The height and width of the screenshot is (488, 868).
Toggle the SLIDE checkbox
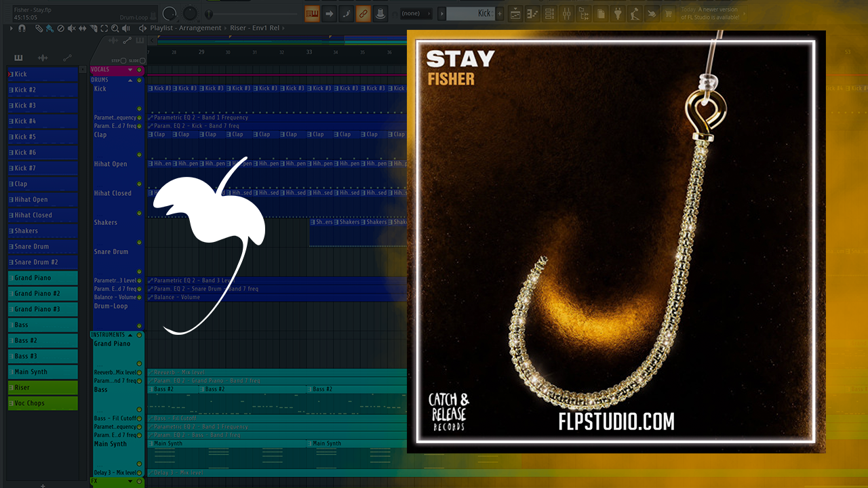point(142,60)
